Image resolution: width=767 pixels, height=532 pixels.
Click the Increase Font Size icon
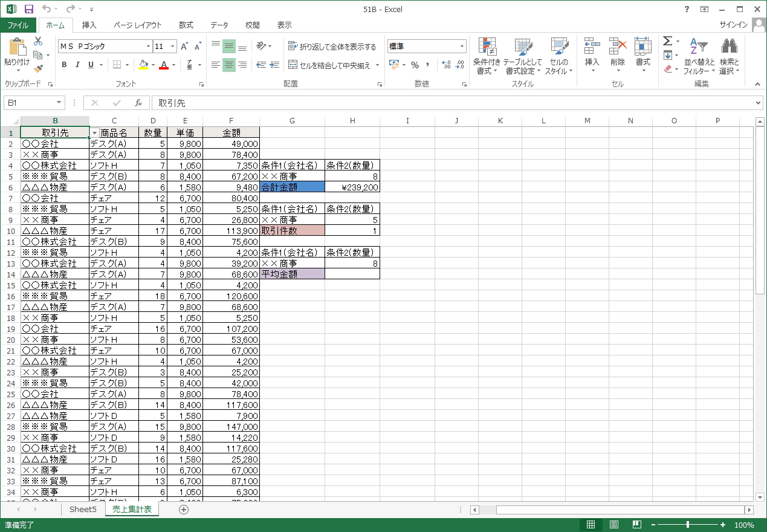[185, 47]
